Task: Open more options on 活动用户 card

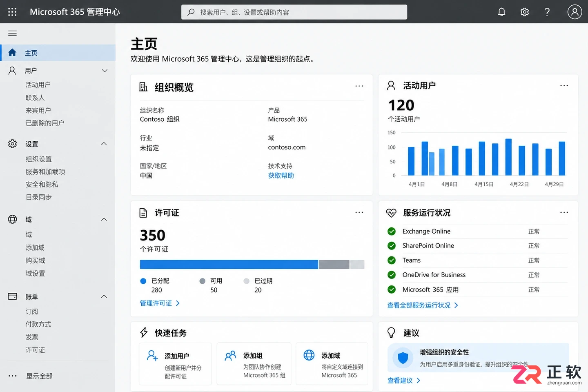Action: 564,86
